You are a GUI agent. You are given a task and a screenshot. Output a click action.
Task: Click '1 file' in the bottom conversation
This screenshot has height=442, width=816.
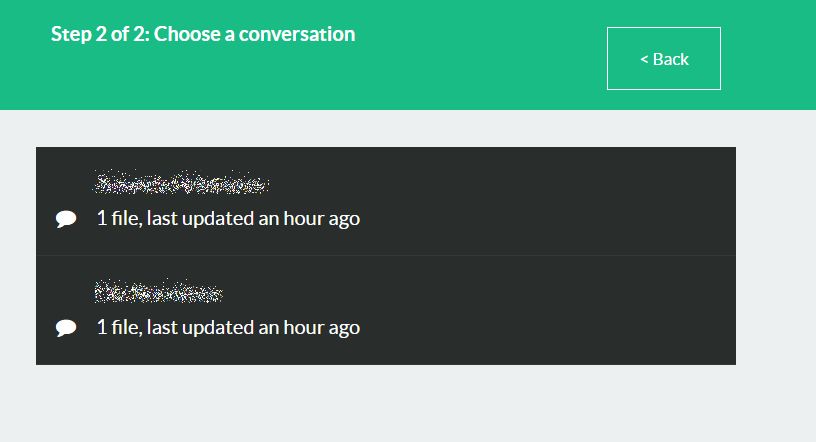[x=117, y=327]
